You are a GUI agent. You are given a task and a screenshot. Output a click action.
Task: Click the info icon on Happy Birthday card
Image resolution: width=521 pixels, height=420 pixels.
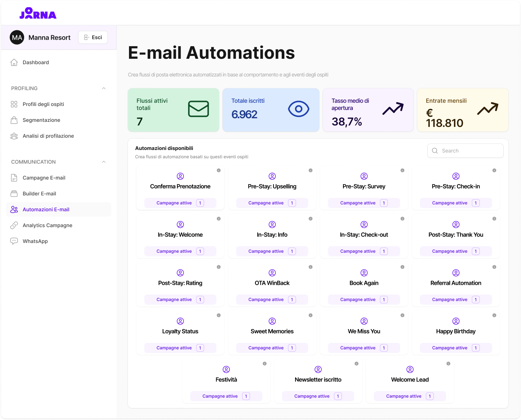(495, 315)
